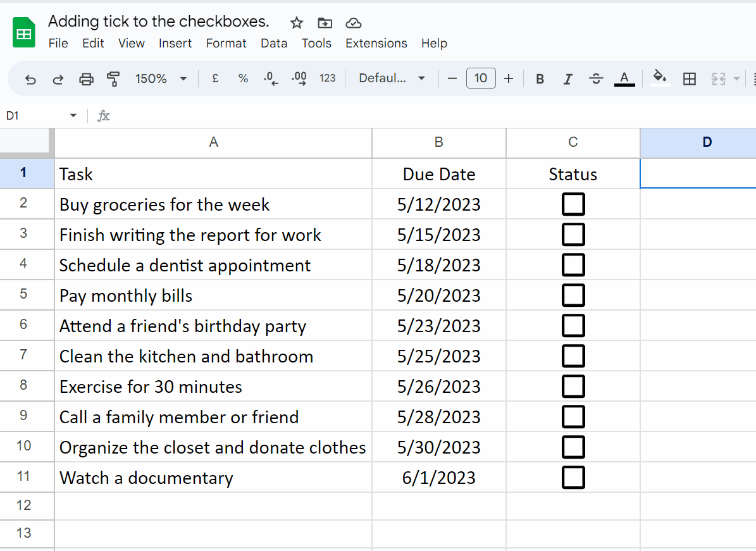Format selection as currency
This screenshot has height=551, width=756.
[215, 78]
